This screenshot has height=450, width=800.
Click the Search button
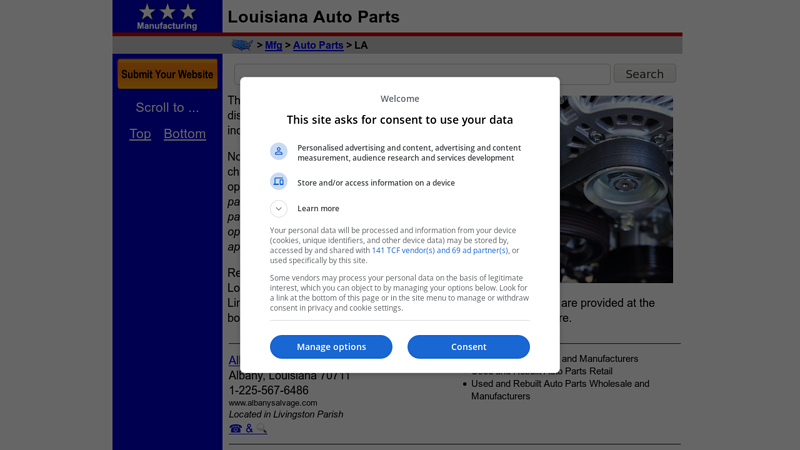(x=644, y=73)
